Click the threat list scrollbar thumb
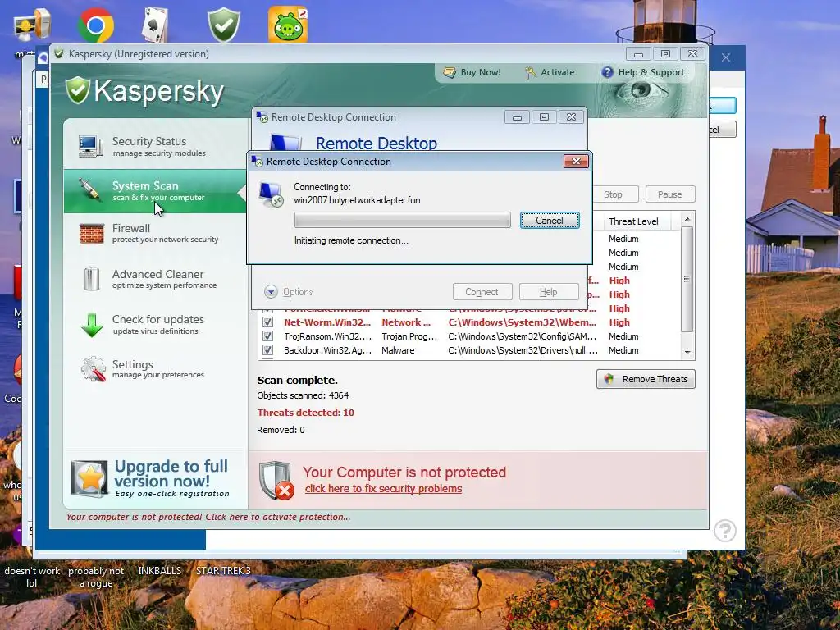This screenshot has width=840, height=630. click(x=687, y=279)
